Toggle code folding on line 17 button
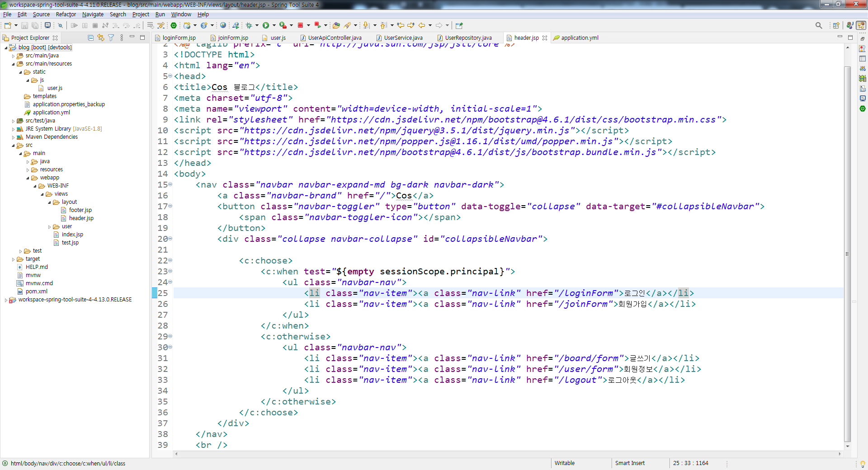This screenshot has height=470, width=868. click(x=170, y=206)
